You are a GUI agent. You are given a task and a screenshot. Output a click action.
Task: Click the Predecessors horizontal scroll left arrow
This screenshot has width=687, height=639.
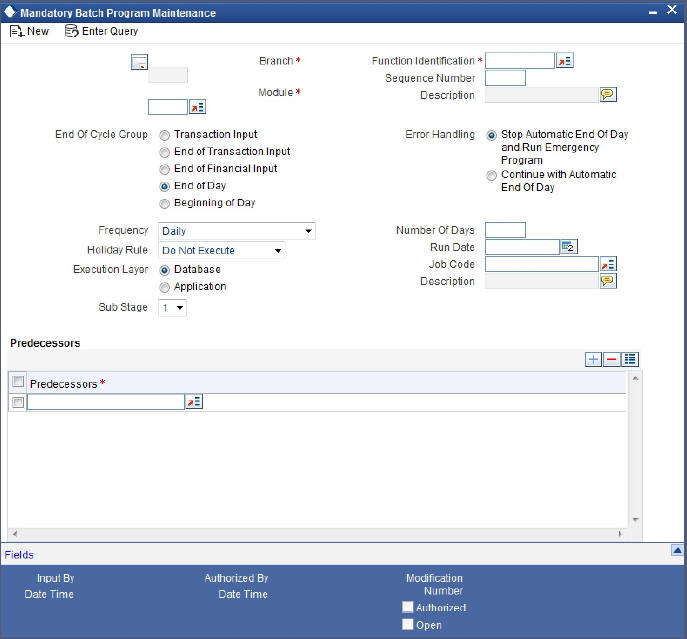tap(14, 534)
